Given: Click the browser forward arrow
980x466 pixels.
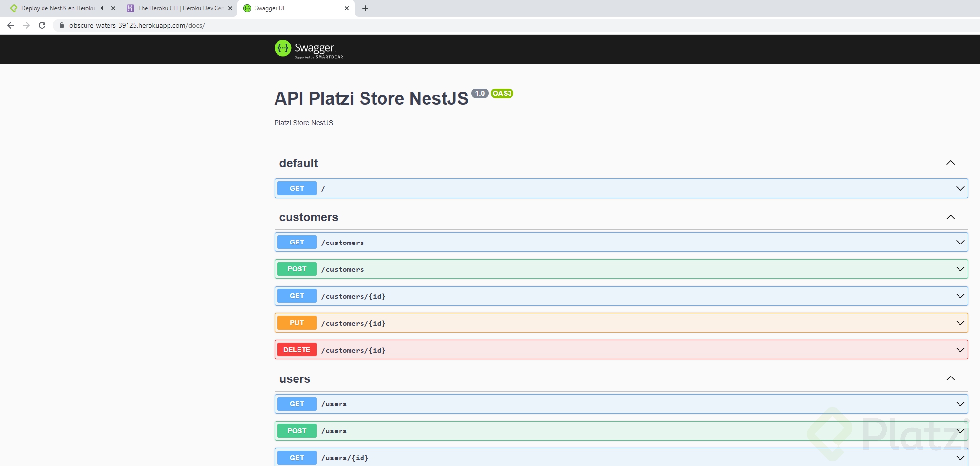Looking at the screenshot, I should point(25,25).
